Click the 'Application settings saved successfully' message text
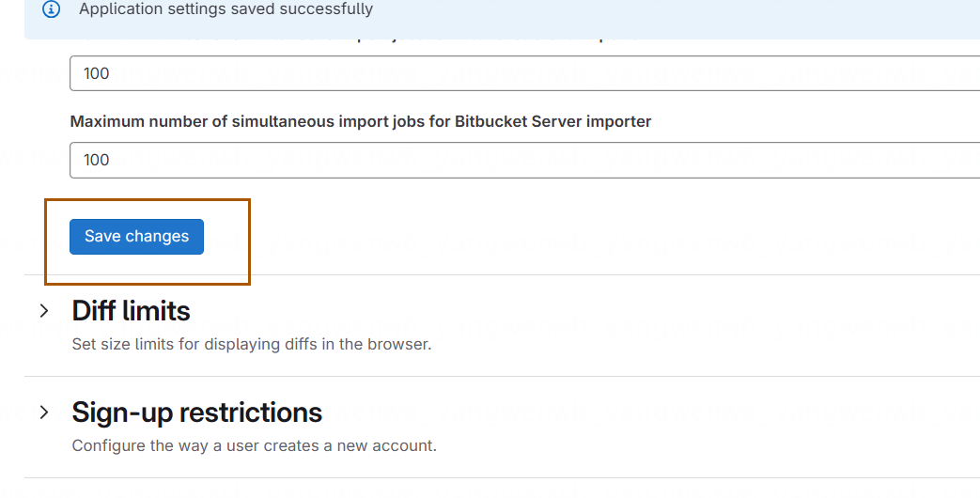This screenshot has width=980, height=498. tap(226, 9)
